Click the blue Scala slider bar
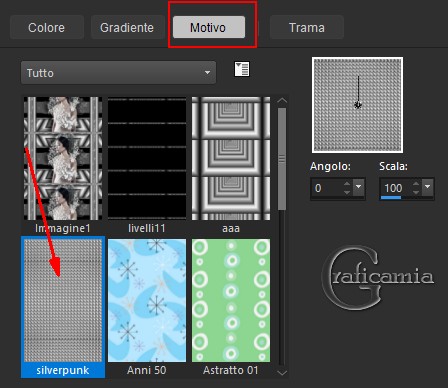Viewport: 448px width, 388px height. [x=391, y=198]
